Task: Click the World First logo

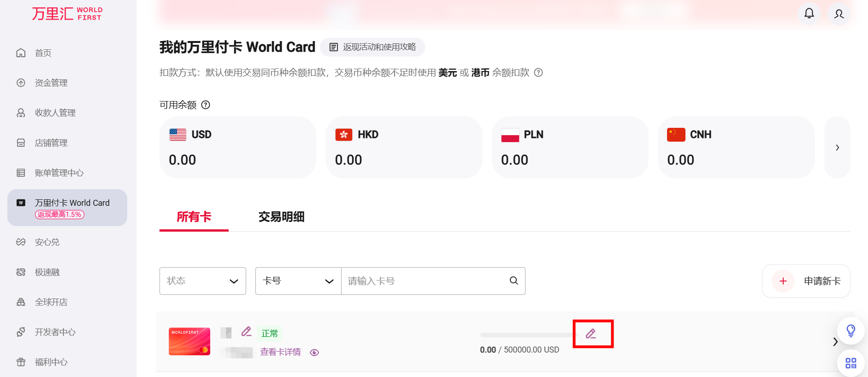Action: 67,13
